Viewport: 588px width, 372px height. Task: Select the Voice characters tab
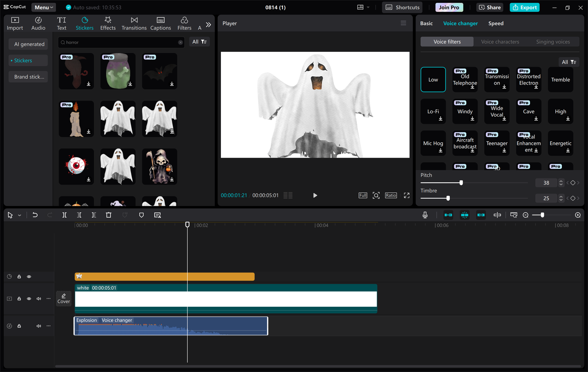coord(500,41)
